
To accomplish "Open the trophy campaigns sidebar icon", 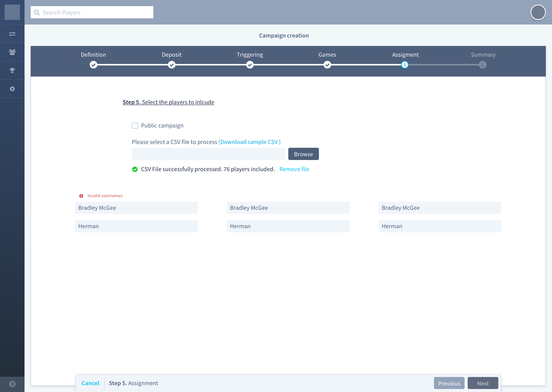I will pyautogui.click(x=12, y=70).
